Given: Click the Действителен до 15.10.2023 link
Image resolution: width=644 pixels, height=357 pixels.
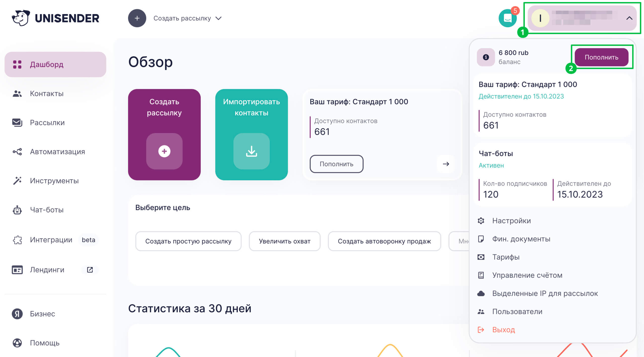Looking at the screenshot, I should pyautogui.click(x=521, y=96).
